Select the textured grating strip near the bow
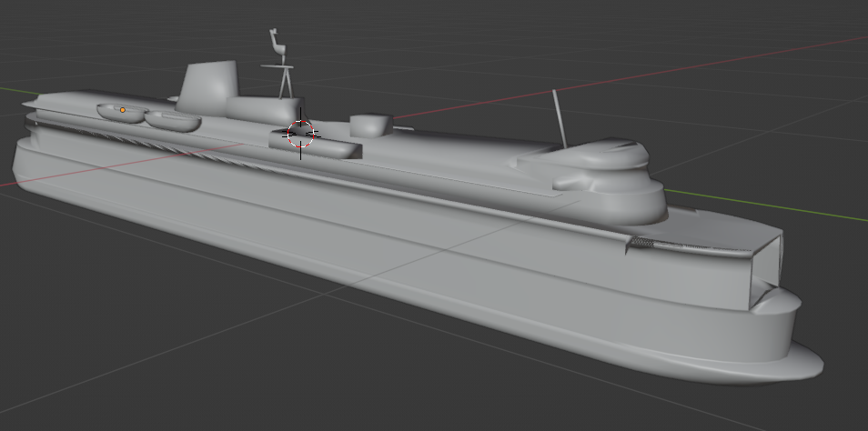Image resolution: width=868 pixels, height=431 pixels. coord(642,242)
